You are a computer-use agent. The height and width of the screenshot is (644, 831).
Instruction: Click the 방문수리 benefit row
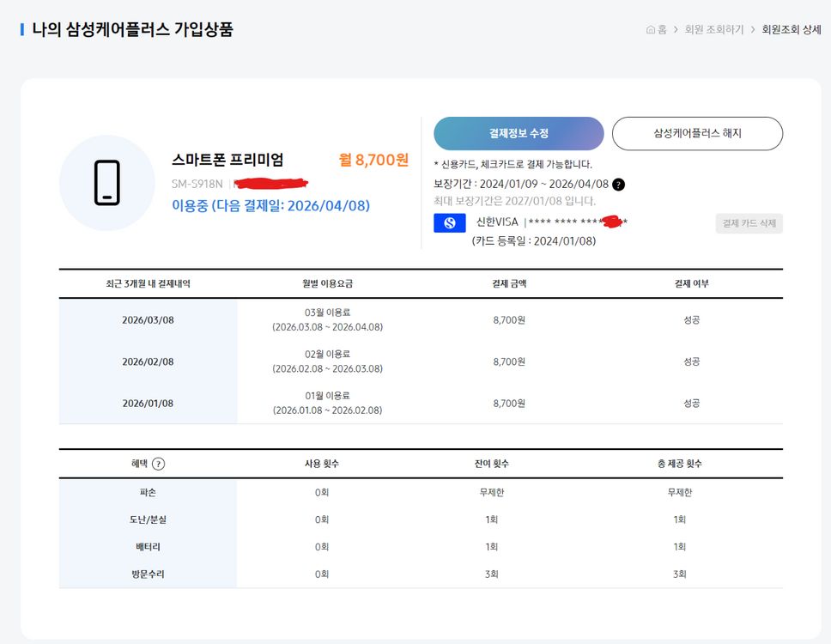(x=148, y=574)
